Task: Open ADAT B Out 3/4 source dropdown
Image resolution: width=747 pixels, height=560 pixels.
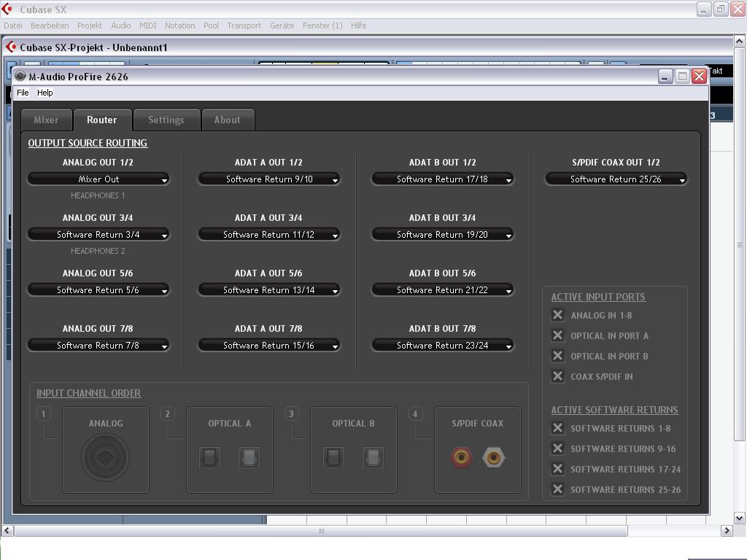Action: click(x=443, y=234)
